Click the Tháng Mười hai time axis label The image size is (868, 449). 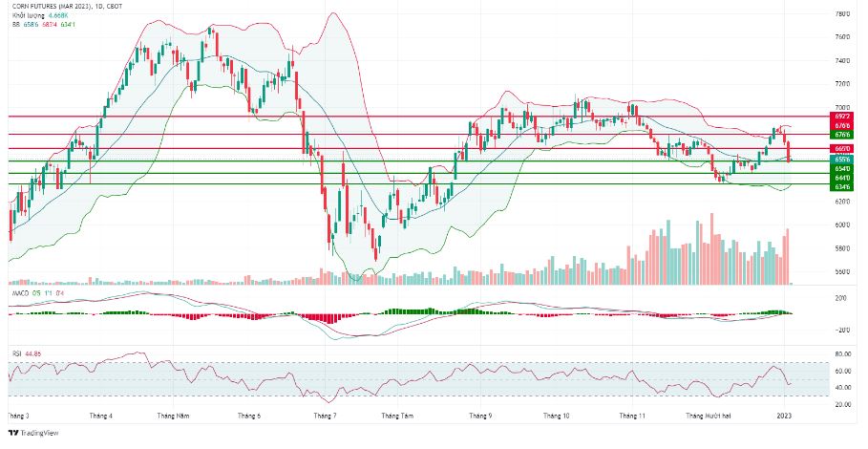pos(709,416)
